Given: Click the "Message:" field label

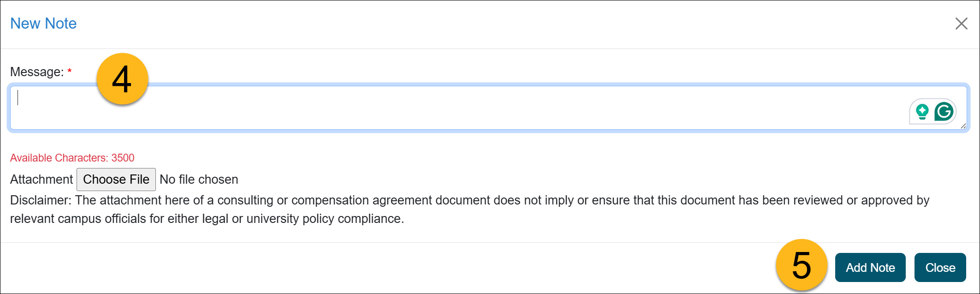Looking at the screenshot, I should (37, 72).
